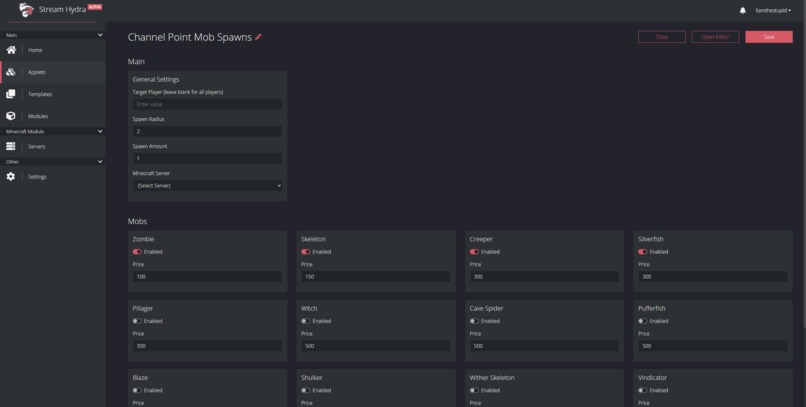Collapse the Minecraft Module sidebar section

click(100, 132)
